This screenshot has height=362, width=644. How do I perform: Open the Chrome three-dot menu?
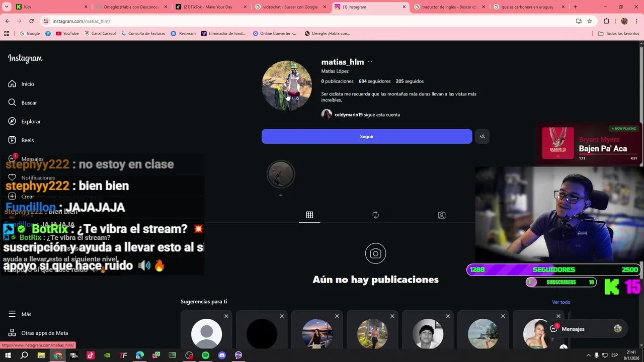636,21
